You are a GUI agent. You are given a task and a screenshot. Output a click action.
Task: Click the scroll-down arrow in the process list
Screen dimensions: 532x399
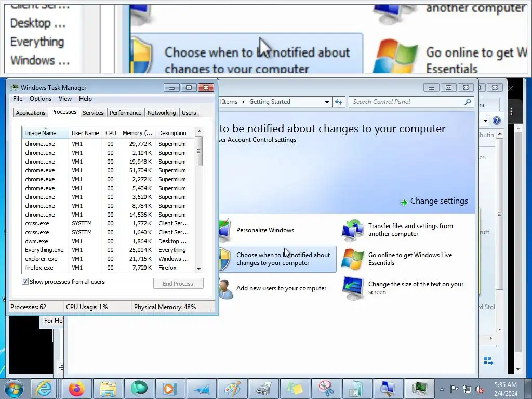point(199,269)
